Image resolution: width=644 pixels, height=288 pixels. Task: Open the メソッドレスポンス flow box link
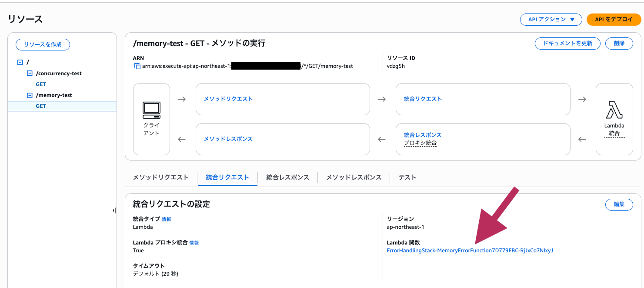click(x=228, y=139)
